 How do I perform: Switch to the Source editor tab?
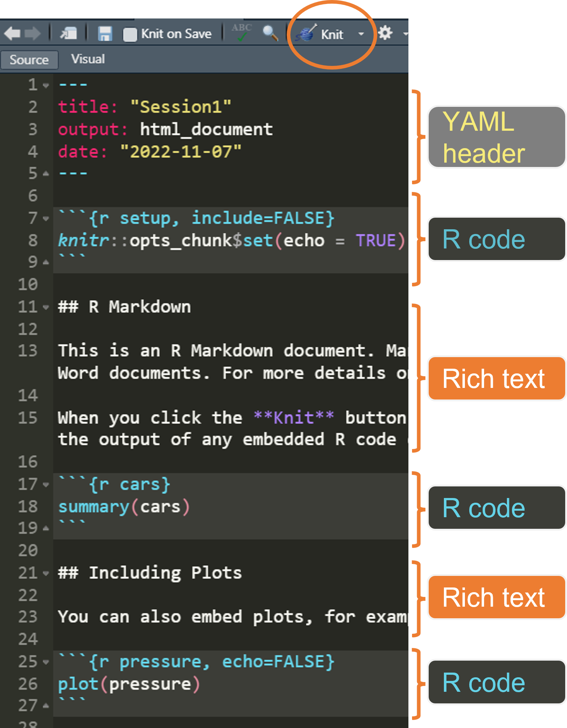coord(29,60)
